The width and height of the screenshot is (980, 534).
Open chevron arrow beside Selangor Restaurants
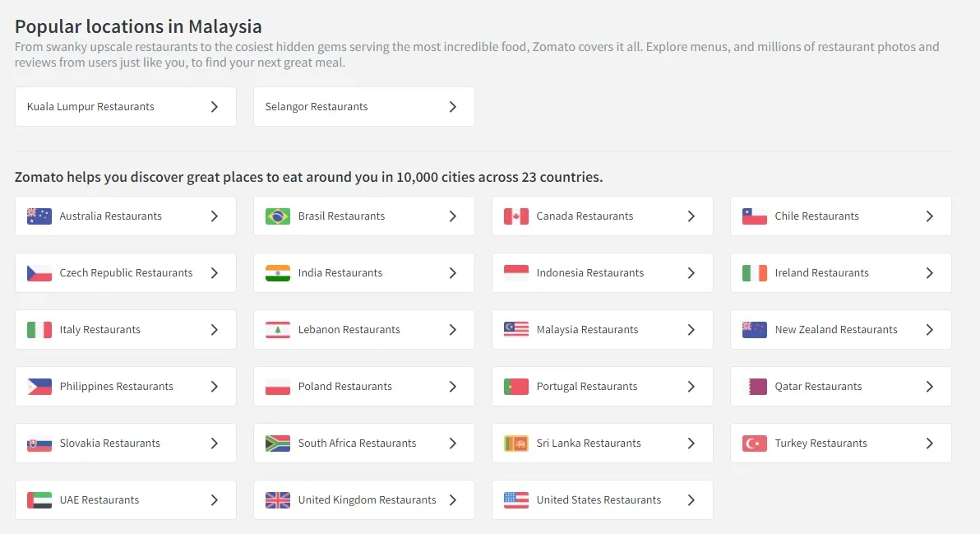[452, 107]
